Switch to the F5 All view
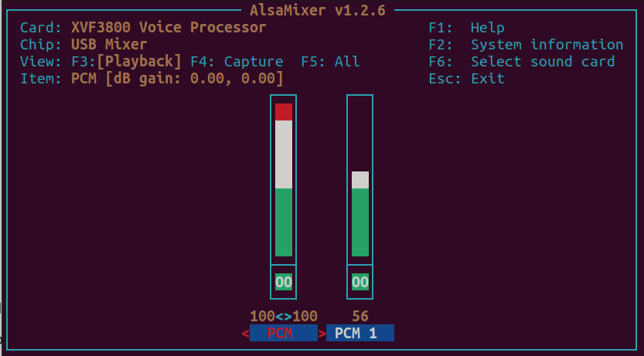This screenshot has height=356, width=644. [x=331, y=62]
